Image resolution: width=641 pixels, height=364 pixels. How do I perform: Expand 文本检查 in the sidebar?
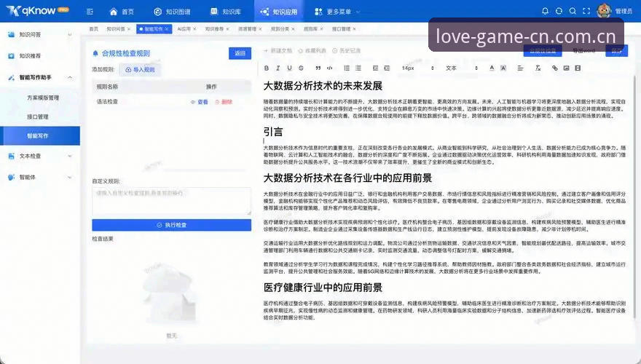point(40,156)
